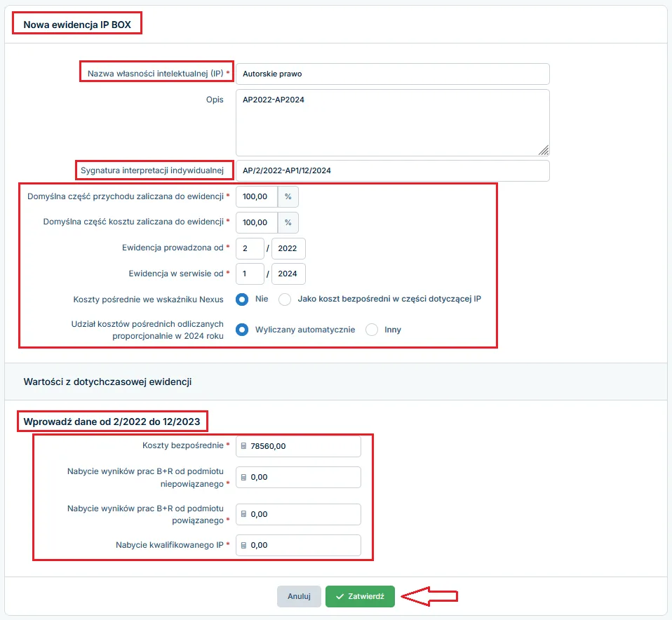Select 'Jako koszt bezpośredni w części dotyczącej IP'
Viewport: 672px width, 620px height.
click(x=285, y=299)
